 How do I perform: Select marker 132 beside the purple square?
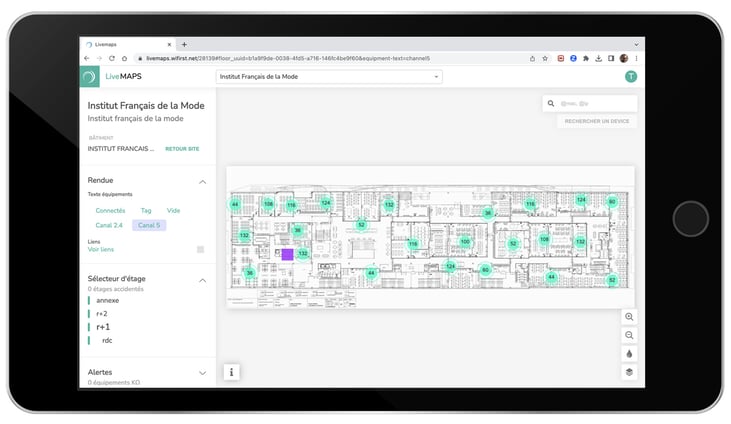point(303,253)
